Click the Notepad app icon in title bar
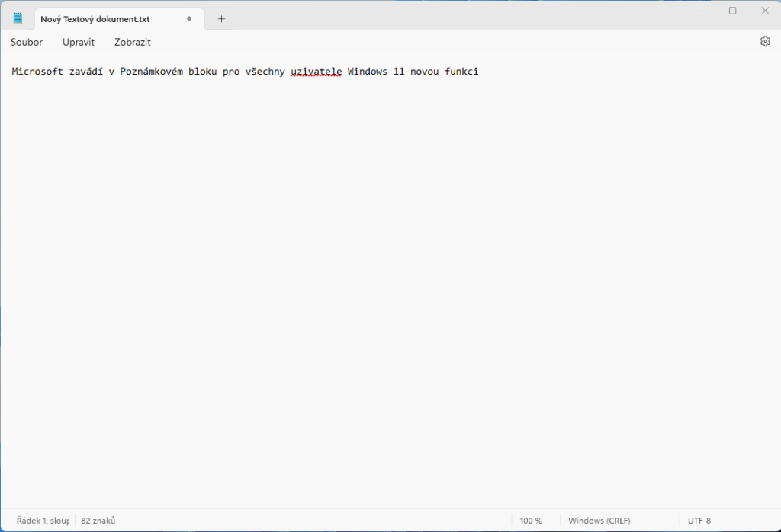The width and height of the screenshot is (781, 532). [18, 19]
